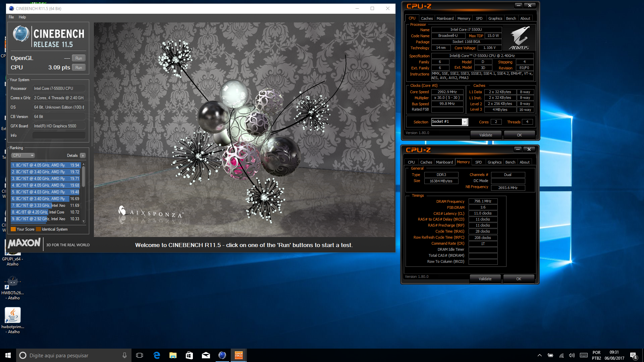
Task: Click Identical System color swatch
Action: (x=38, y=229)
